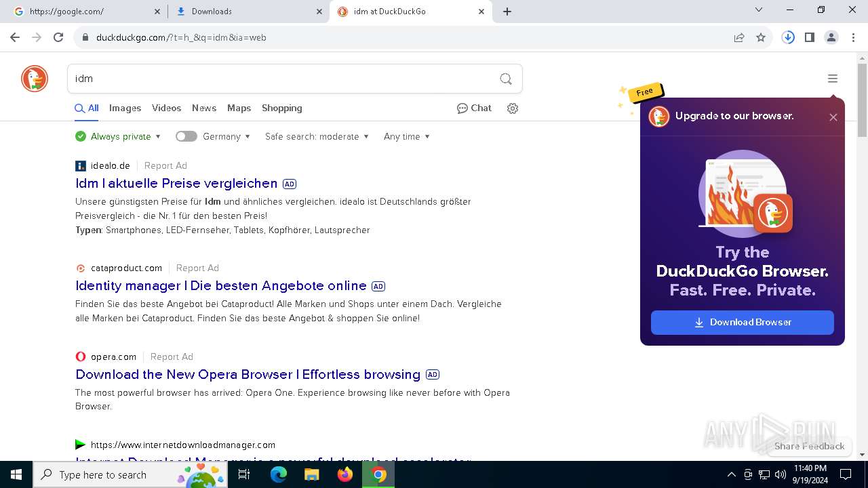Screen dimensions: 868x488
Task: Click Report Ad next to cataproduct.com
Action: coord(197,268)
